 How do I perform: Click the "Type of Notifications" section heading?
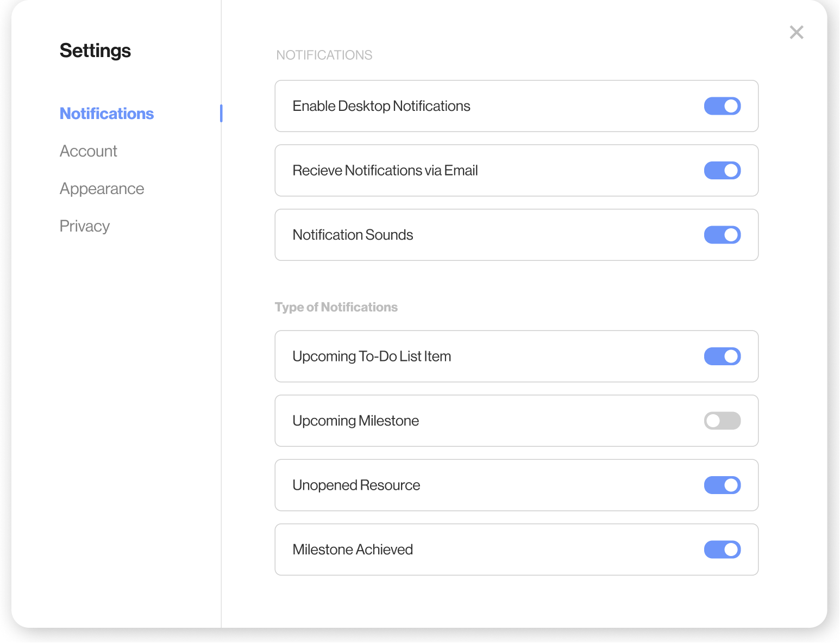point(336,307)
